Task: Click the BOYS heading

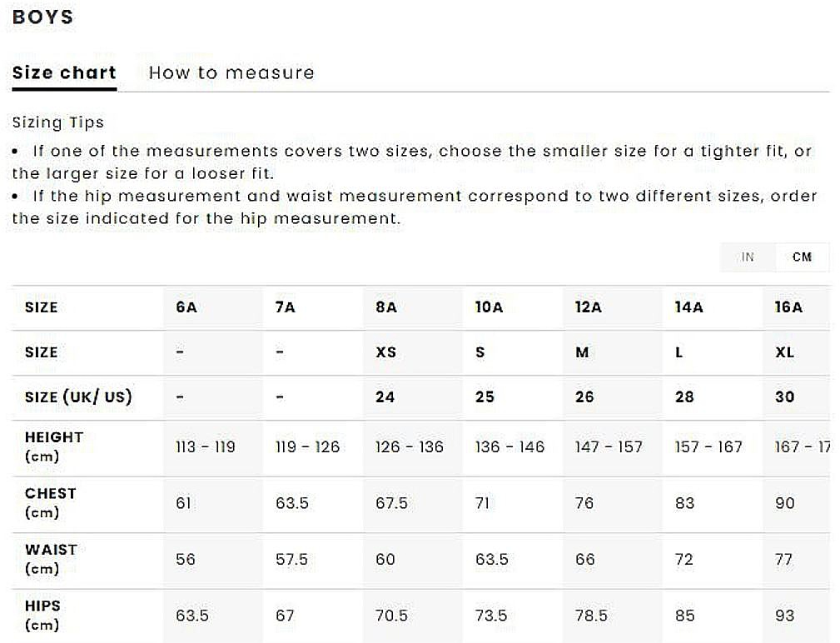Action: pyautogui.click(x=42, y=17)
